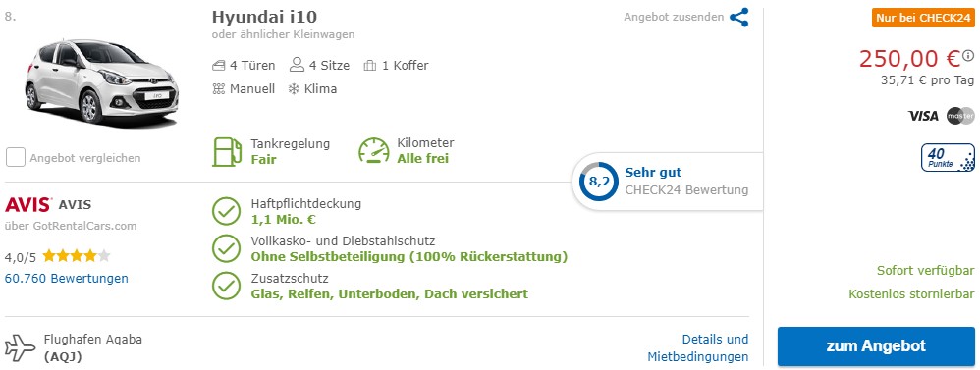The image size is (980, 370).
Task: View the 60.760 Bewertungen link
Action: click(x=66, y=278)
